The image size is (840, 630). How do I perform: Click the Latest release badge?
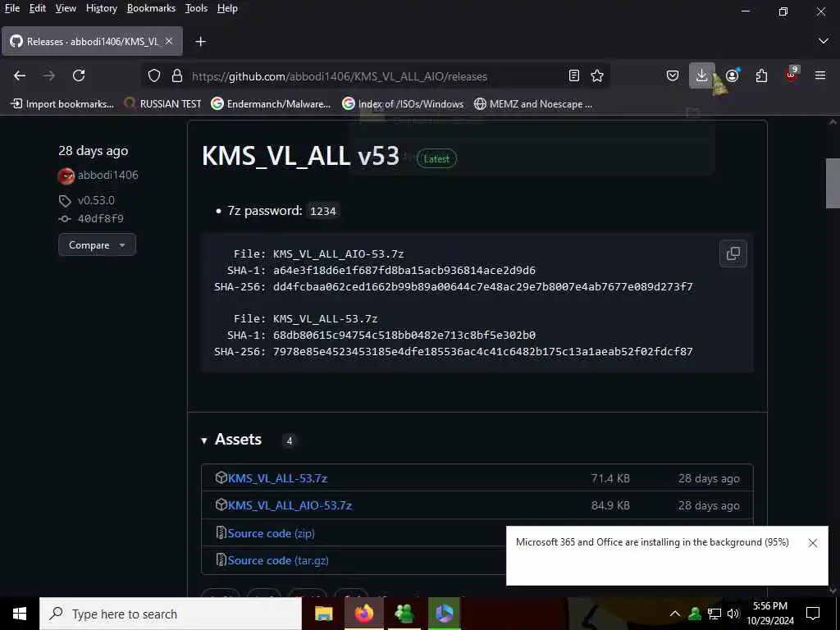(436, 158)
